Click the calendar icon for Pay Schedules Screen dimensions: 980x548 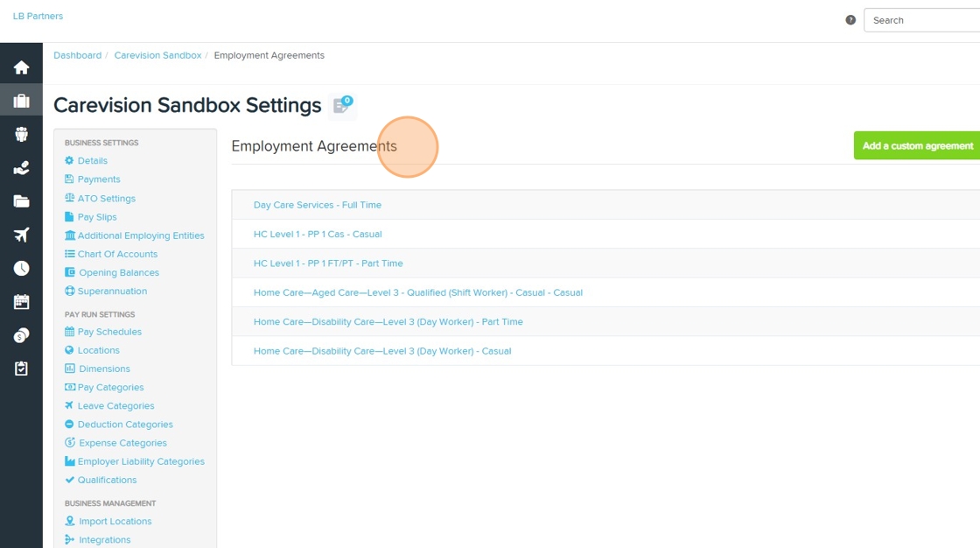[69, 332]
